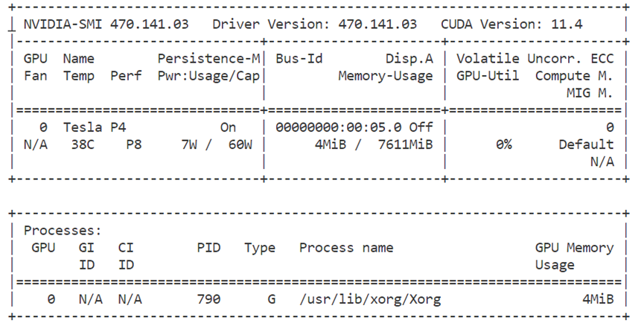Click the Processes: section label
The image size is (644, 323).
[63, 231]
